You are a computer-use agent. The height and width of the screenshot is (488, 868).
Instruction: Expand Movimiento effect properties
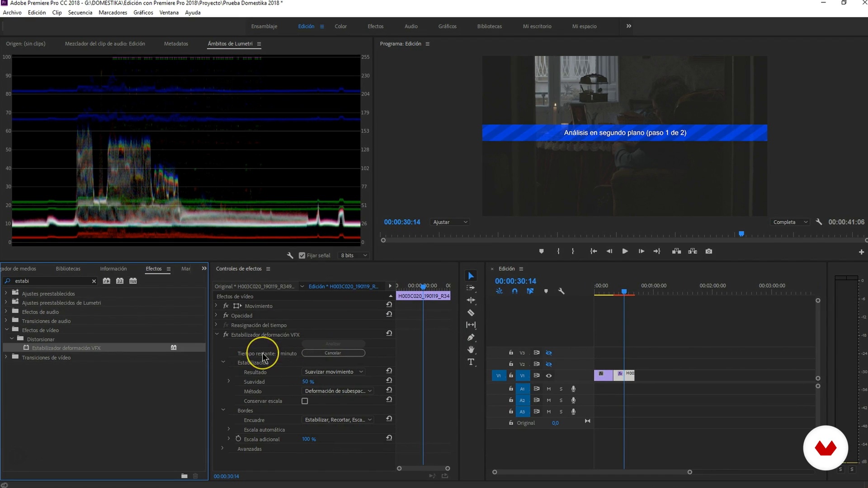[216, 305]
